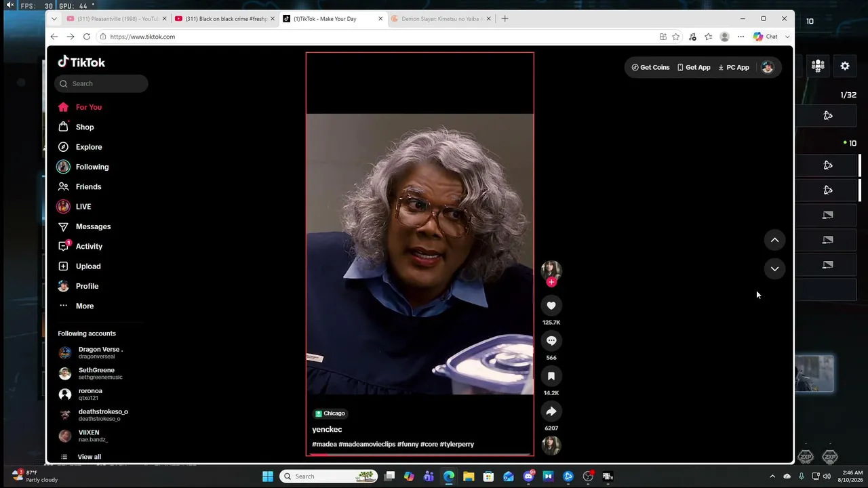Open the Explore page

[x=80, y=147]
